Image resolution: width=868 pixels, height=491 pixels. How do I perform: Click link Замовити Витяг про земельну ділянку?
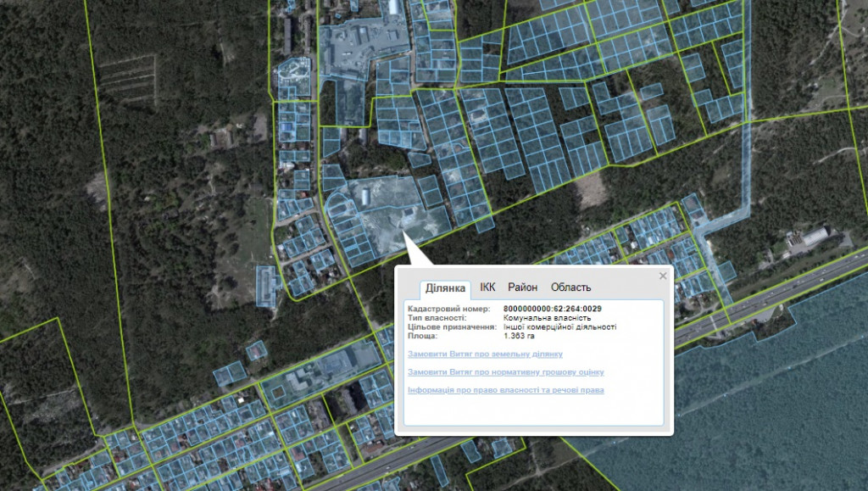485,354
